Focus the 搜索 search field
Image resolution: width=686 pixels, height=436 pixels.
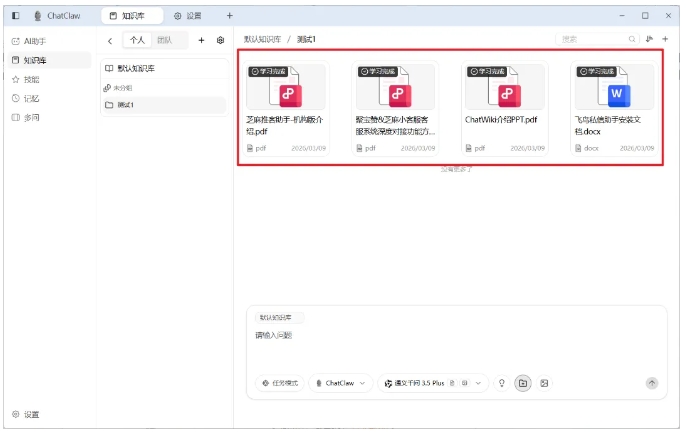coord(598,39)
